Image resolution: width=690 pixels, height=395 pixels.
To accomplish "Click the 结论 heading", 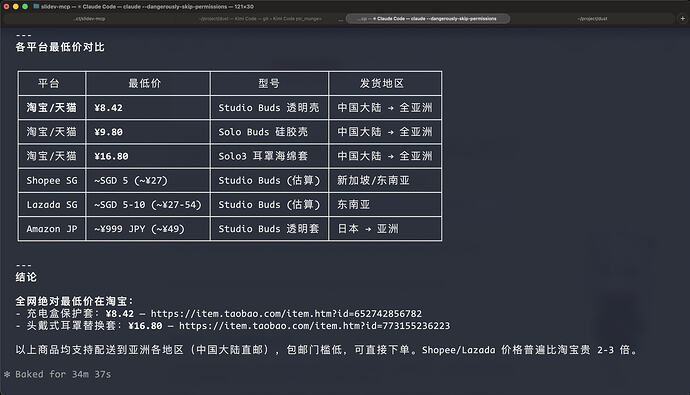I will 26,277.
